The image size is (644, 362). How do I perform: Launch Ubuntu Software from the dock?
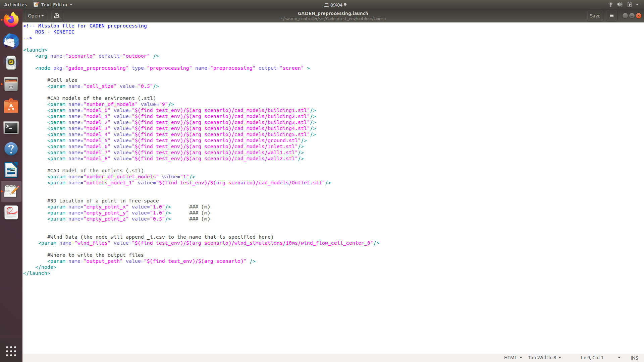pos(11,106)
